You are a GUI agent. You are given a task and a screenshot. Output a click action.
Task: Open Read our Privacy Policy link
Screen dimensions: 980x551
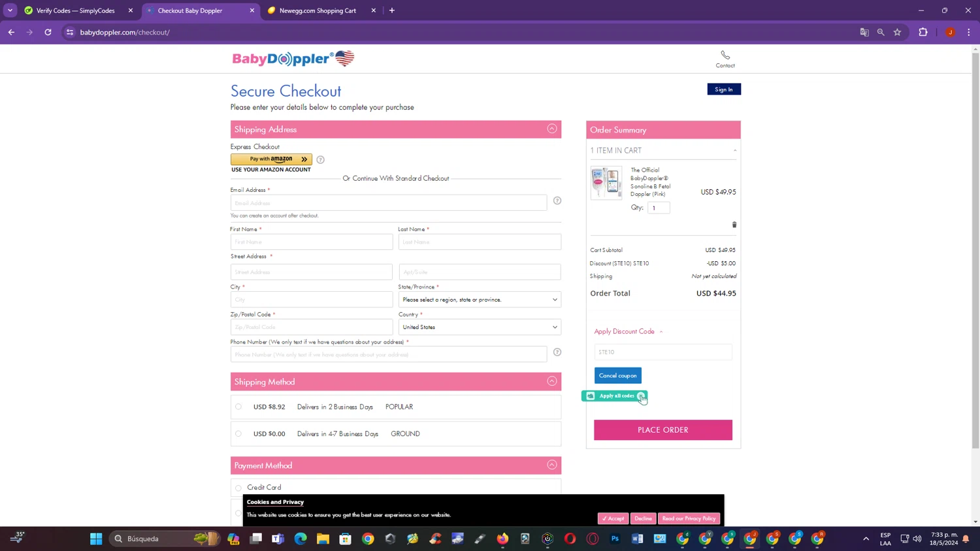click(x=689, y=518)
